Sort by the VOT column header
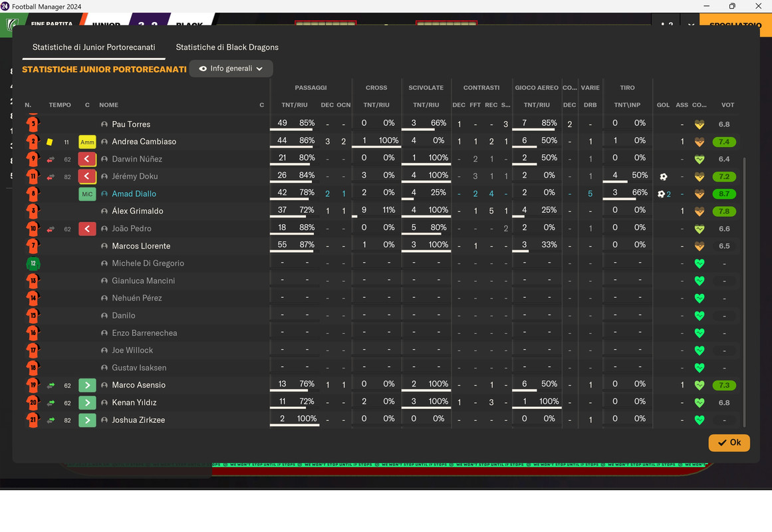The width and height of the screenshot is (772, 532). pos(727,105)
